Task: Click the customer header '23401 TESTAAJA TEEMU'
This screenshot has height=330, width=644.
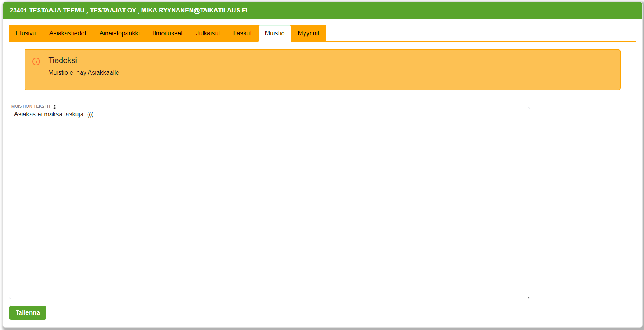Action: [47, 11]
